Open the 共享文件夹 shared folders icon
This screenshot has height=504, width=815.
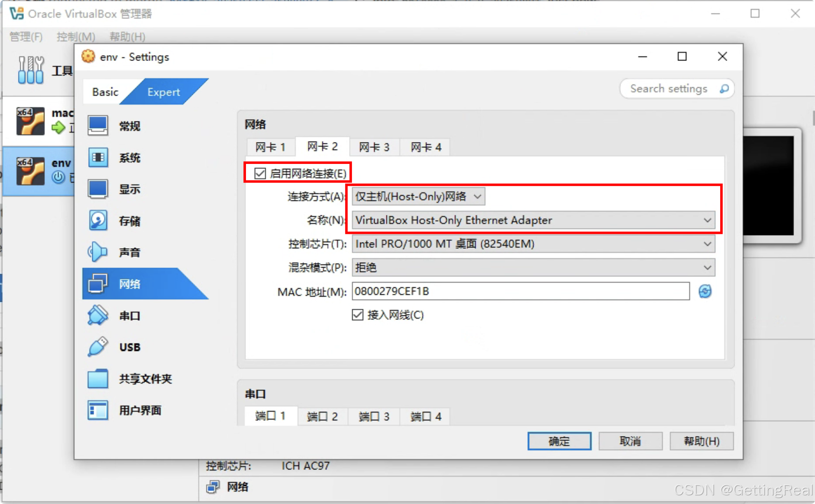pos(98,378)
